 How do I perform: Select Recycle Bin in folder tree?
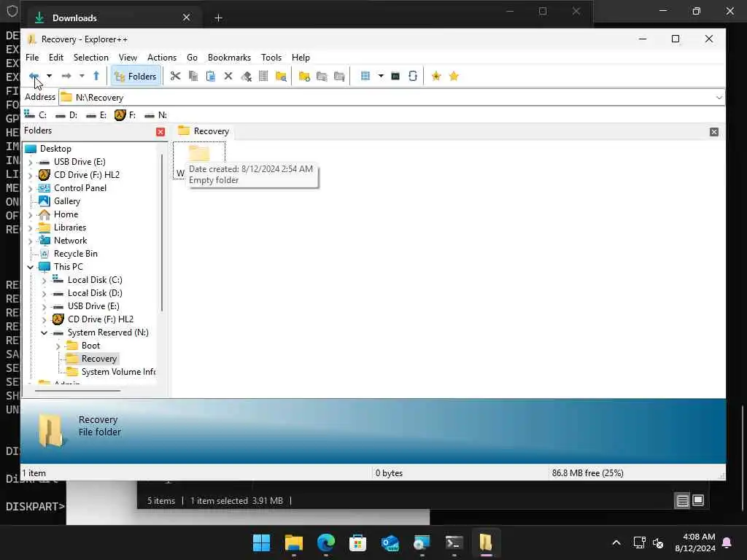[75, 253]
